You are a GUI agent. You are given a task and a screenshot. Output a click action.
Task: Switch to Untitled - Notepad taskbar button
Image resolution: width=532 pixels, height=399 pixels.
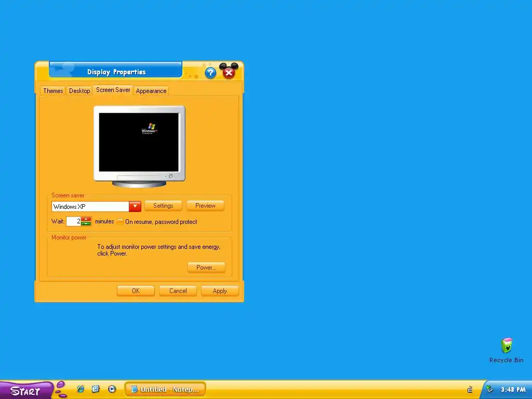[x=165, y=390]
